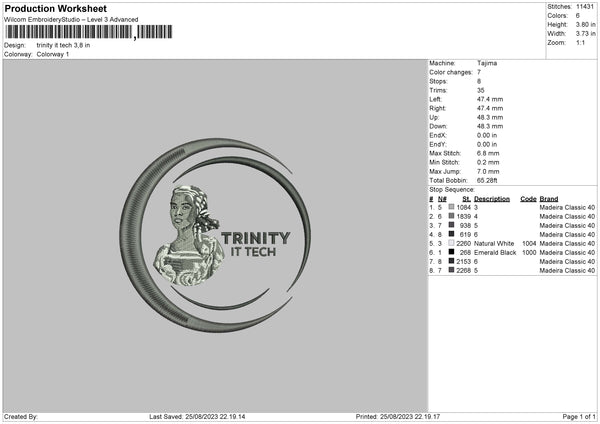Viewport: 600px width, 424px height.
Task: Click the Natural White description text
Action: (x=494, y=243)
